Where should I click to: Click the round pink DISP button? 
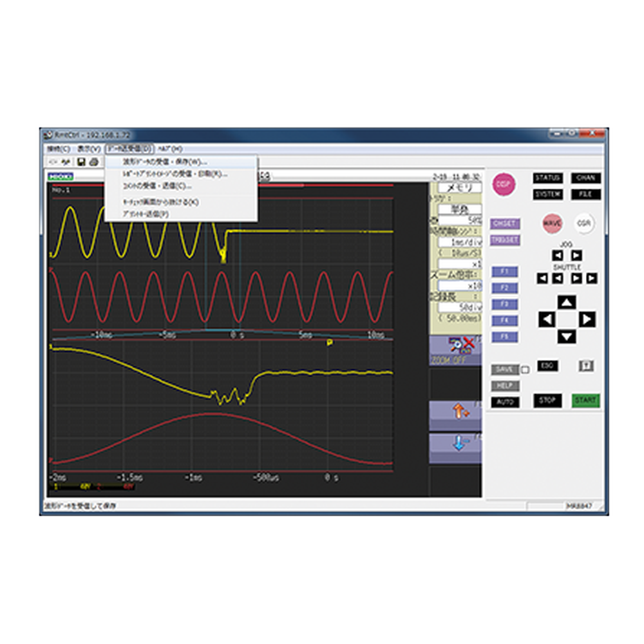coord(504,184)
